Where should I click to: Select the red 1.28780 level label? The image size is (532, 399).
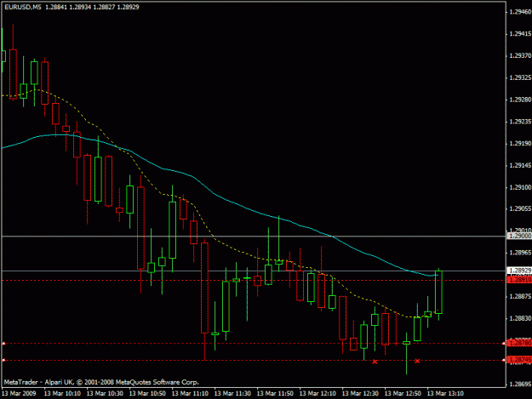[x=519, y=343]
